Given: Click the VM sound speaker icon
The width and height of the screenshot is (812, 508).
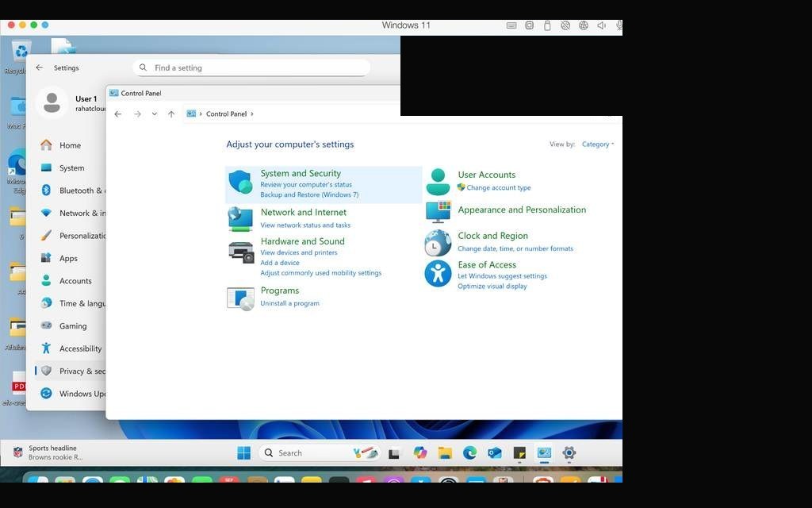Looking at the screenshot, I should 601,25.
